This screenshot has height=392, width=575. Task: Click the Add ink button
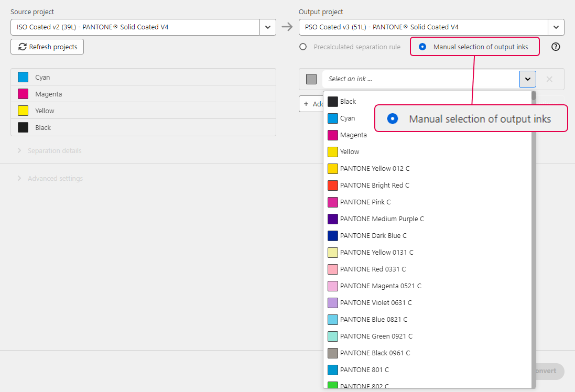[x=311, y=104]
